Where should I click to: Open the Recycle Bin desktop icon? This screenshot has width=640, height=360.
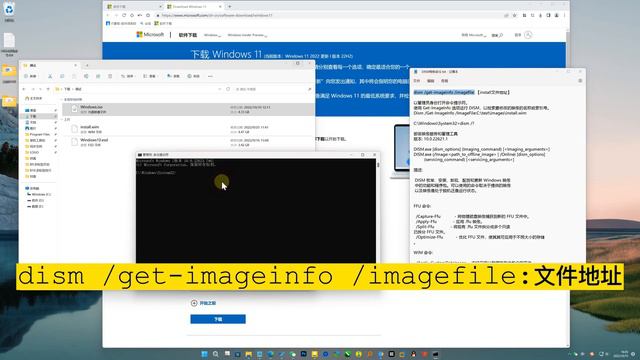[x=9, y=12]
